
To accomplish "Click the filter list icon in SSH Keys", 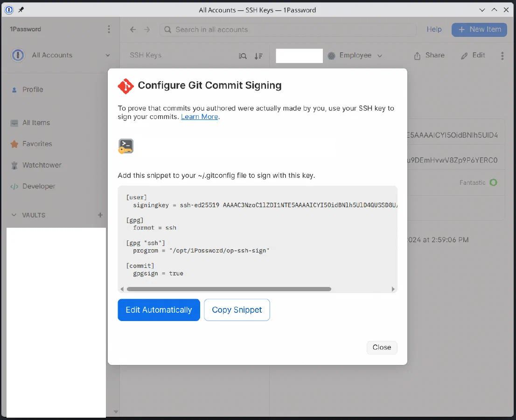I will 243,56.
